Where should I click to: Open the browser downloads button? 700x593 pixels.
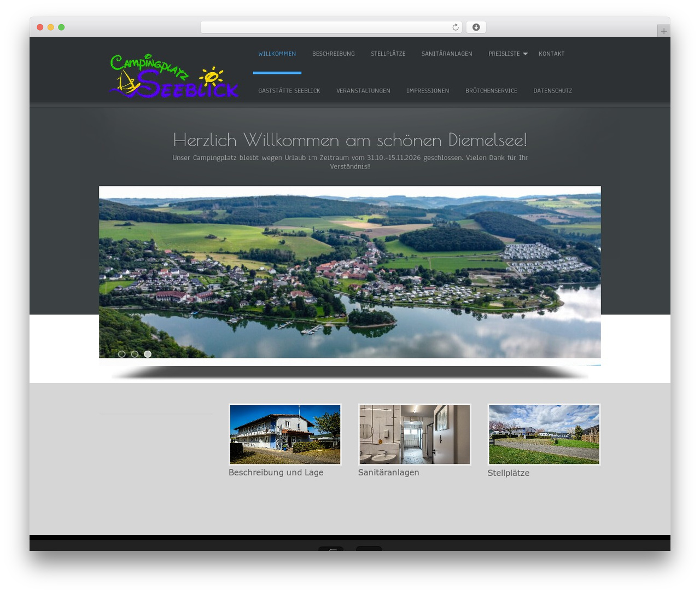point(476,27)
